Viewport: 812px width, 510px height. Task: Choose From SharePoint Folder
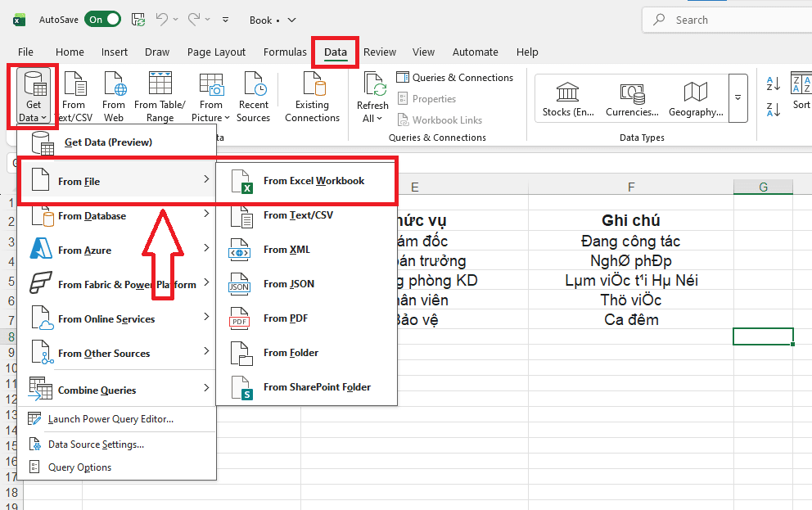[x=307, y=386]
